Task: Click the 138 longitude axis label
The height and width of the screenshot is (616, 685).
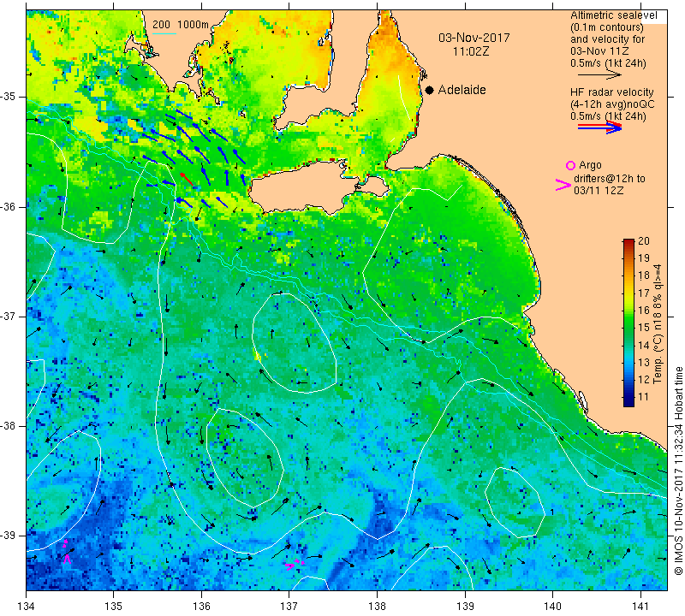Action: tap(377, 606)
